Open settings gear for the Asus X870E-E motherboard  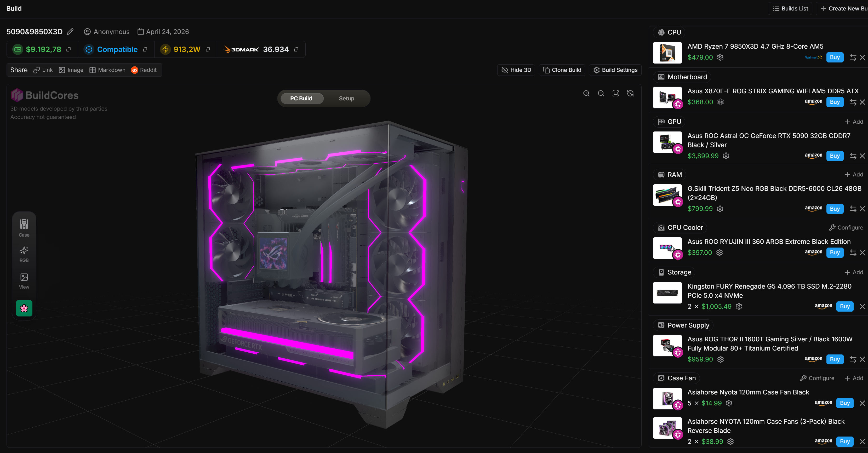click(x=720, y=102)
